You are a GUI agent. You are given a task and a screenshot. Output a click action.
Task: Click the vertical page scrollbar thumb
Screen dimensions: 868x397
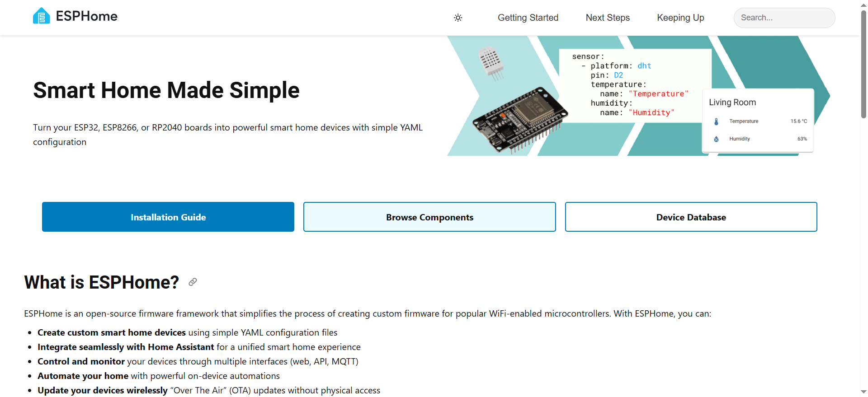coord(863,63)
